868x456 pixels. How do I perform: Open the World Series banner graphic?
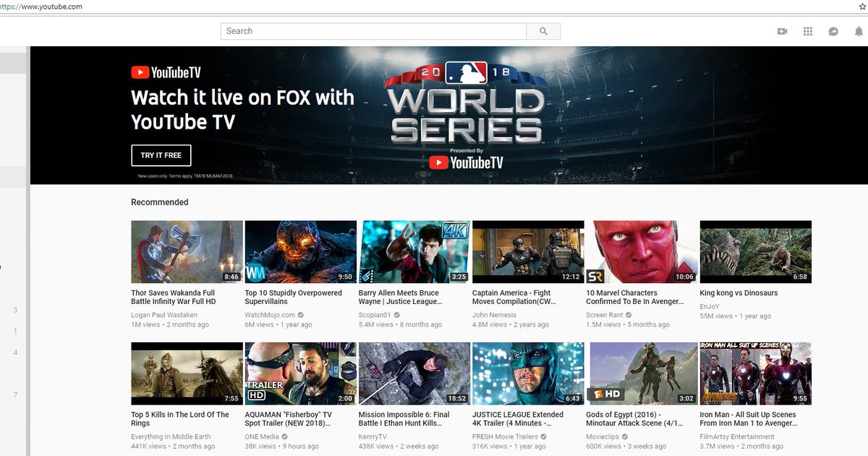point(466,116)
